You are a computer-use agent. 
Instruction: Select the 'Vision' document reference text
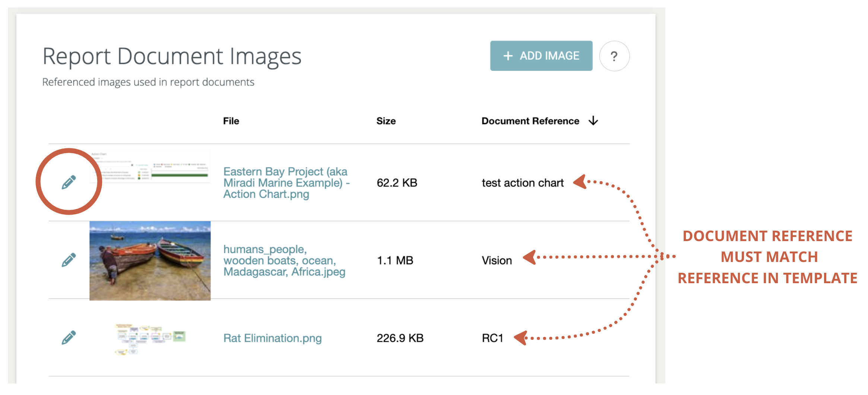click(497, 260)
